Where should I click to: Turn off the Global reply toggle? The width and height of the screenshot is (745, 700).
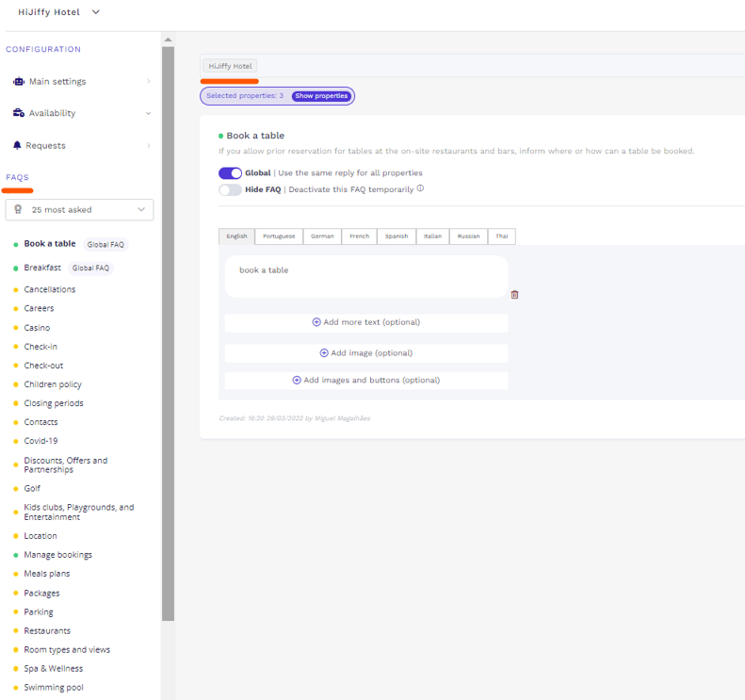[x=230, y=173]
